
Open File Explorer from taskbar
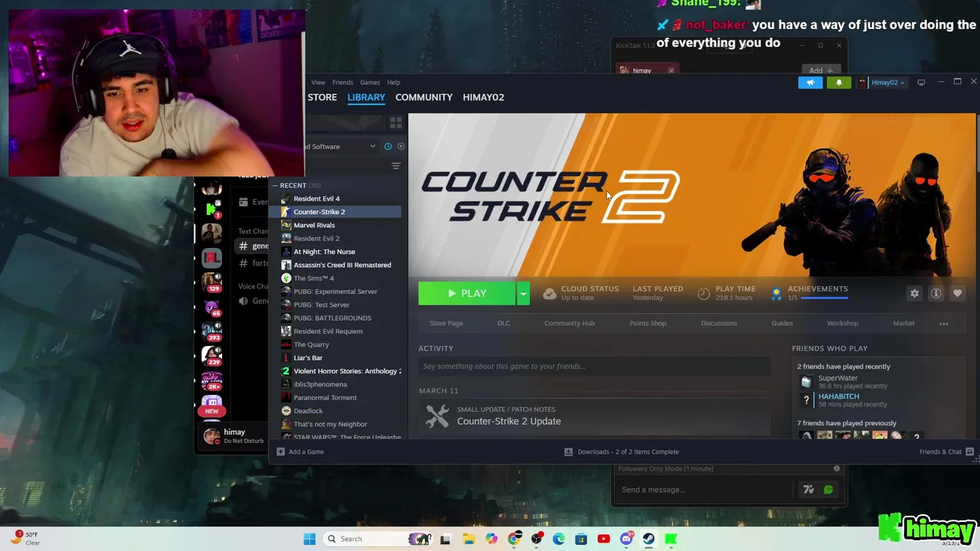[469, 539]
